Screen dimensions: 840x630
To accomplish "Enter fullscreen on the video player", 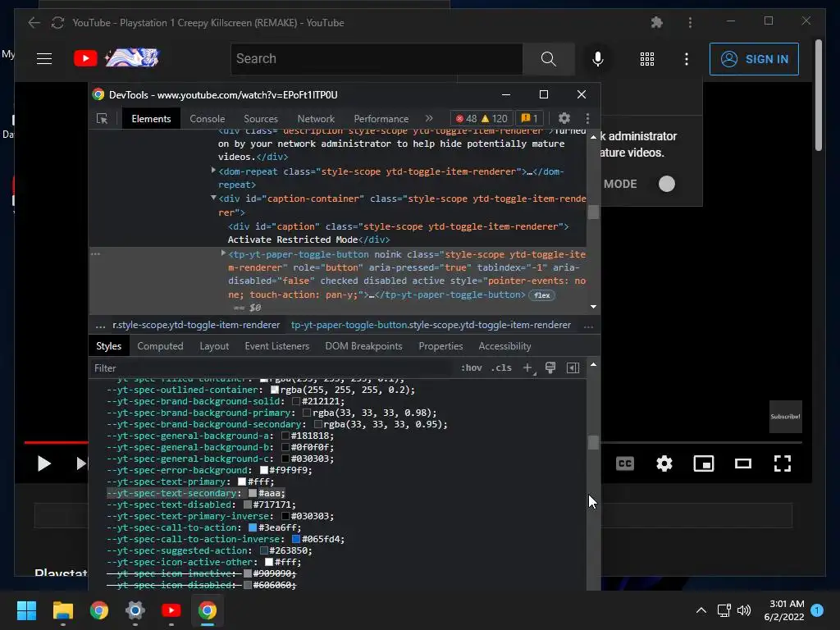I will (782, 463).
